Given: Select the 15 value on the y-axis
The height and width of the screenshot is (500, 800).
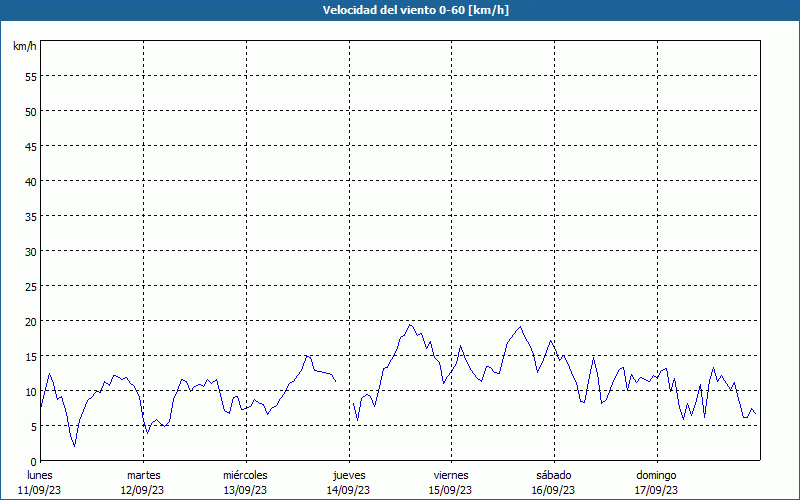Looking at the screenshot, I should (x=31, y=356).
